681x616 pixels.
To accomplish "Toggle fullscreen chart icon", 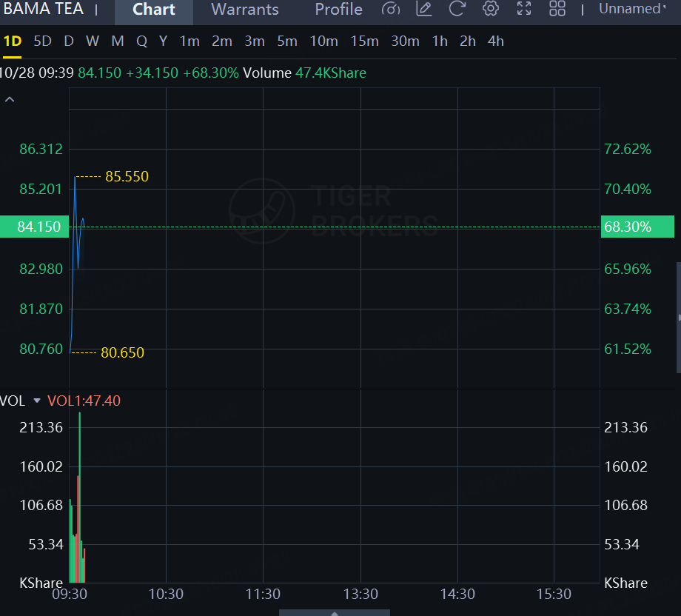I will tap(524, 9).
